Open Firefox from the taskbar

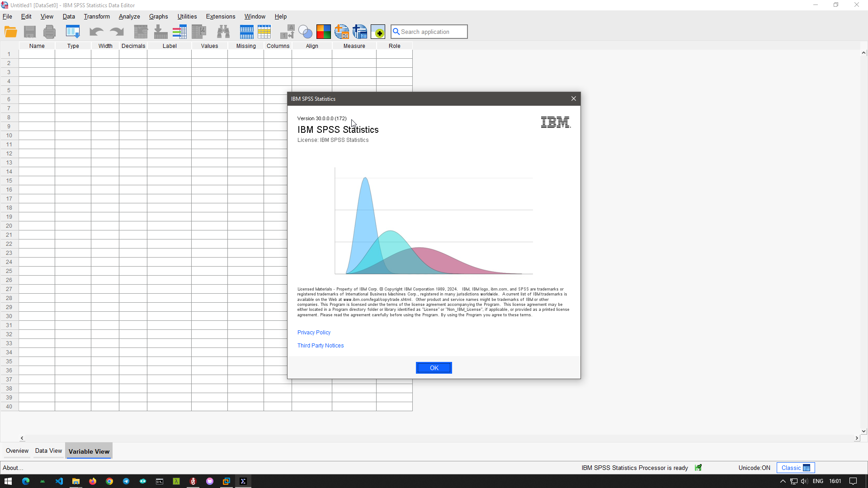93,481
